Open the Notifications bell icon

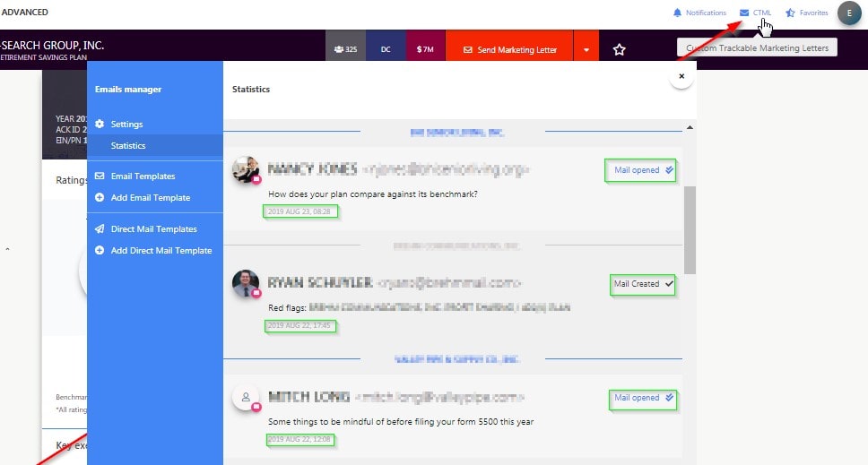[677, 13]
